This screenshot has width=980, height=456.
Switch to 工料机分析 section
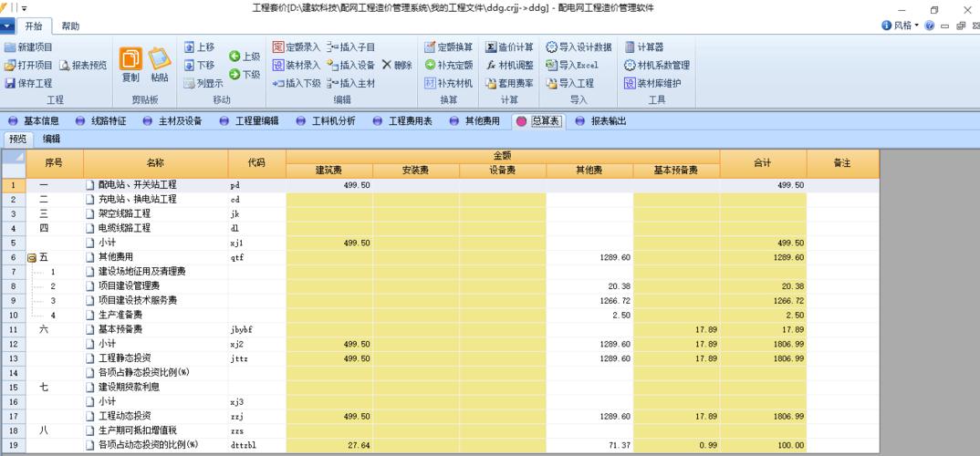click(x=326, y=121)
